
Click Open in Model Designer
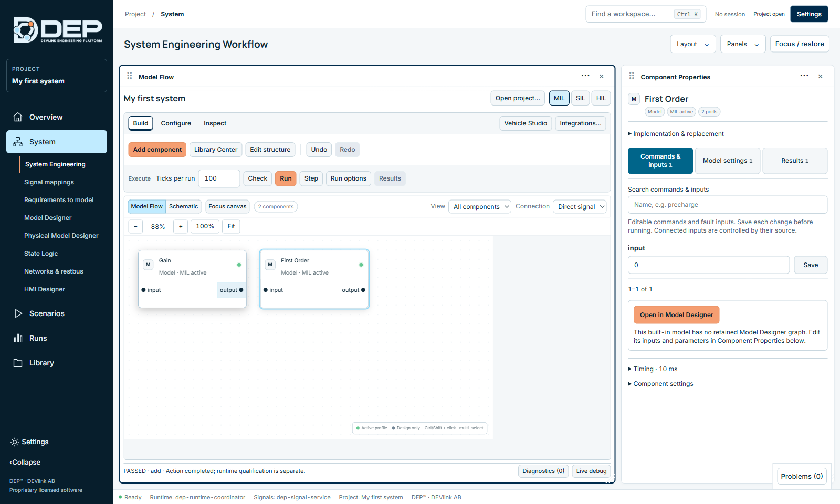(x=677, y=315)
